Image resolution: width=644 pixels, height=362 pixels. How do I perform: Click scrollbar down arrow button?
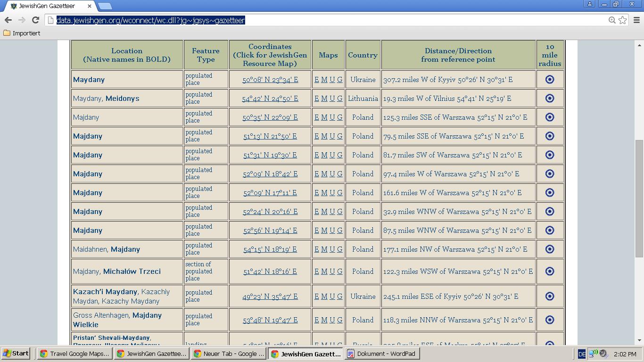pos(639,340)
